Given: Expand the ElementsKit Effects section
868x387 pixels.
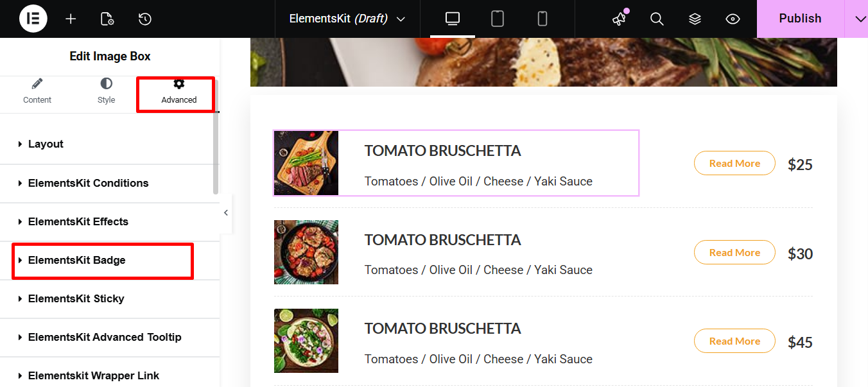Looking at the screenshot, I should (x=78, y=221).
